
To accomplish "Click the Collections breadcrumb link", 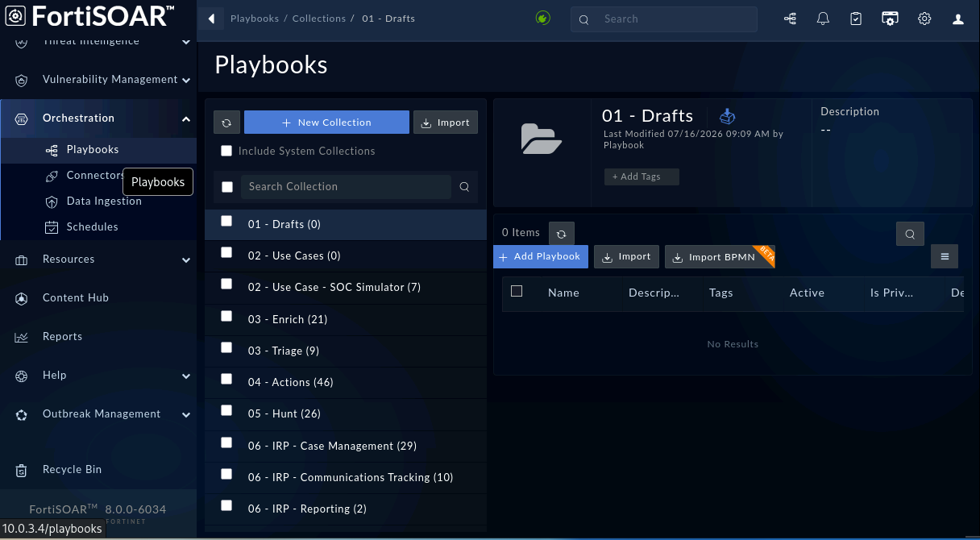I will tap(319, 19).
